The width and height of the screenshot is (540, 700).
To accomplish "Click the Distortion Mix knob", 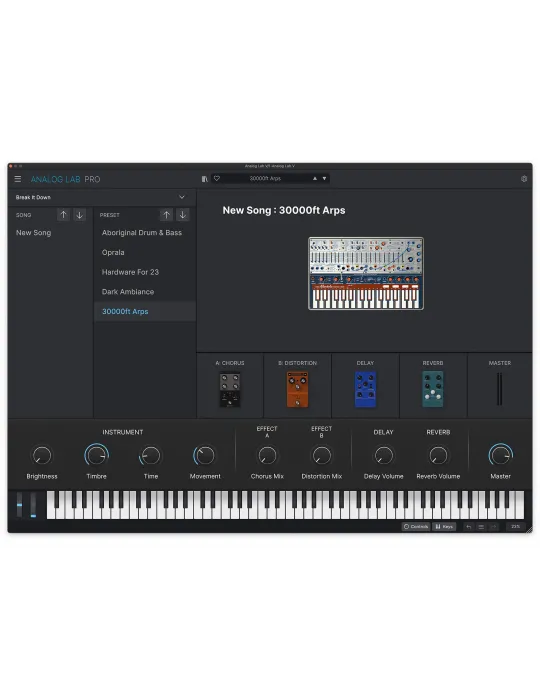I will (322, 456).
